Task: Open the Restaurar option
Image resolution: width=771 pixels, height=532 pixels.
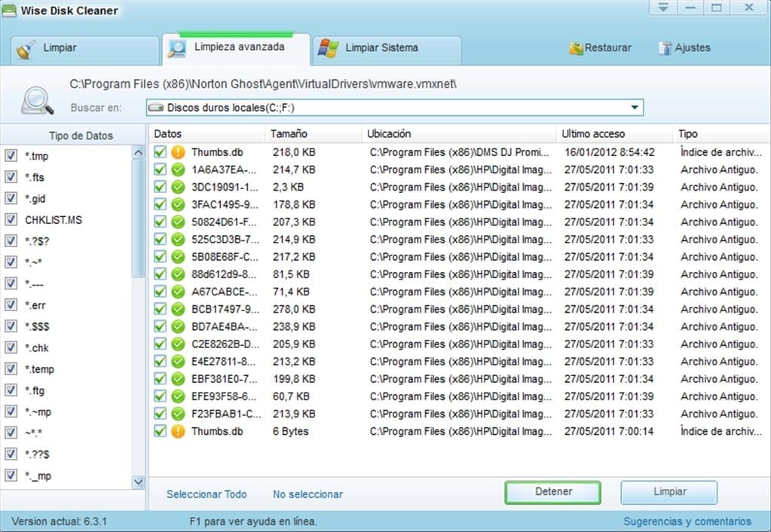Action: (x=601, y=48)
